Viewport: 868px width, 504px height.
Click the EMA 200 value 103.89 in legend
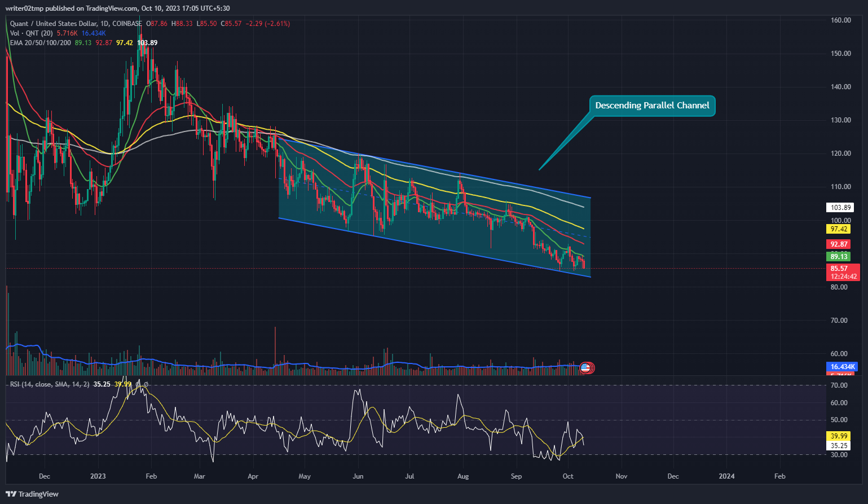coord(147,43)
